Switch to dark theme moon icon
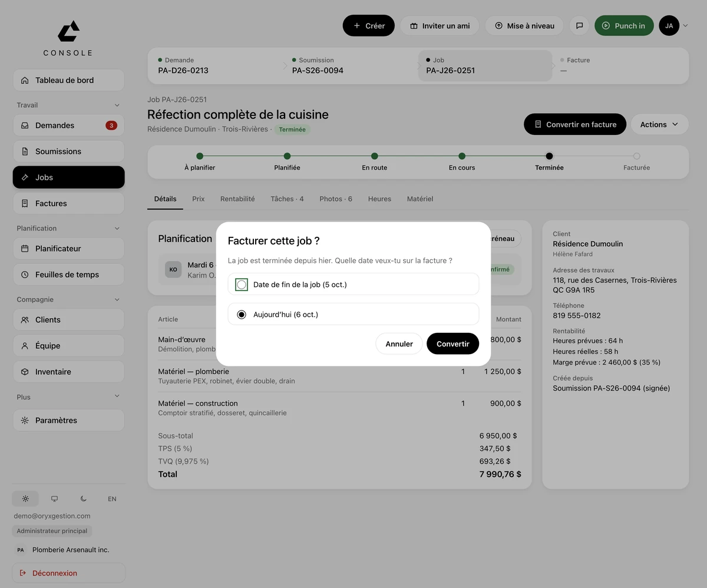The image size is (707, 588). click(x=83, y=498)
